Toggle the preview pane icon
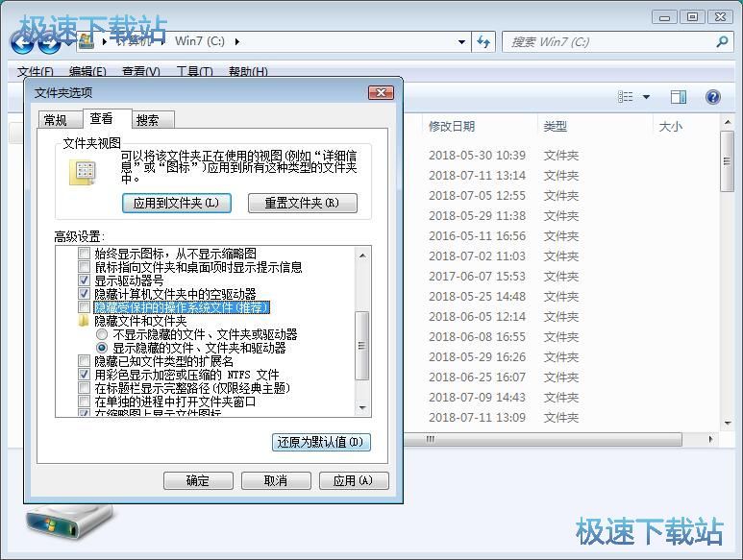 [678, 97]
